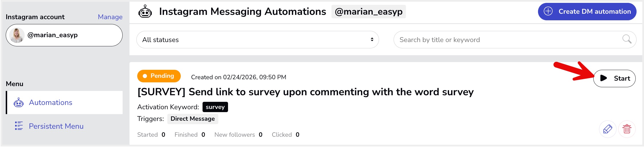Focus the Search by title or keyword field
Viewport: 644px width, 147px height.
click(507, 40)
